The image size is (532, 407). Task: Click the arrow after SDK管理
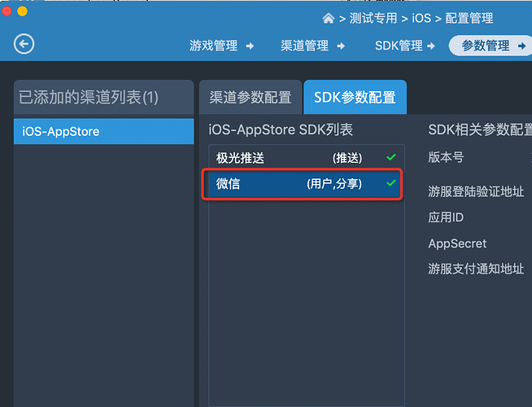click(x=431, y=46)
